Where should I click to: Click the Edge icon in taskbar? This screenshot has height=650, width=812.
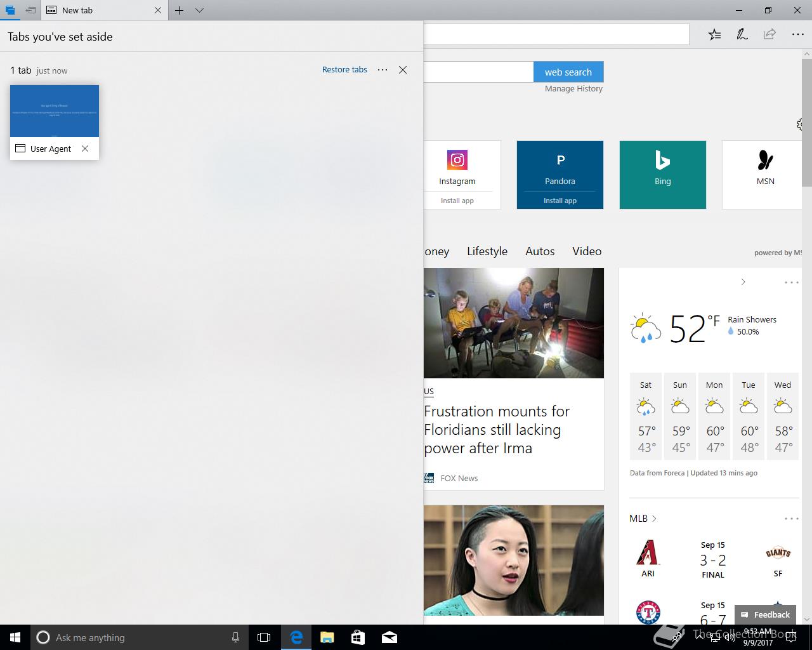[x=296, y=637]
